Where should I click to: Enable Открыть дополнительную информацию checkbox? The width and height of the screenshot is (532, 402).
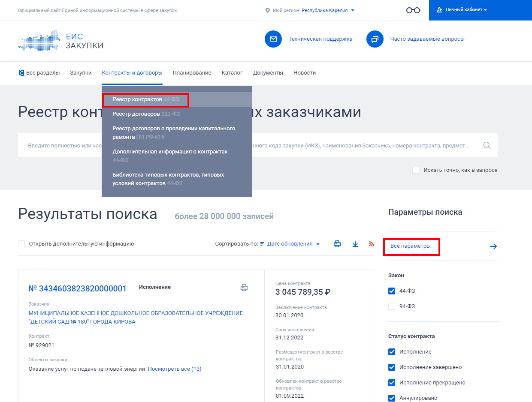[21, 244]
